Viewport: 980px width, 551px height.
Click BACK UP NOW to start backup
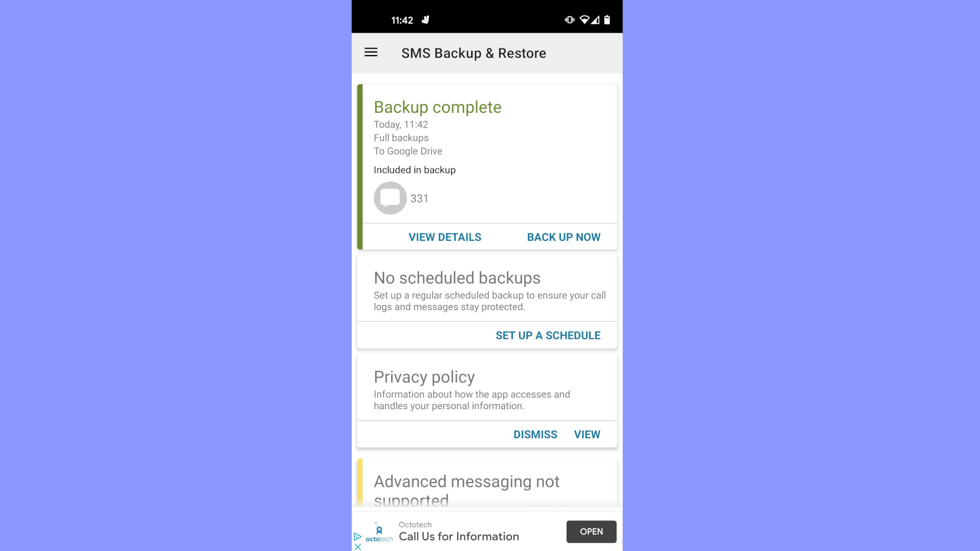point(563,236)
